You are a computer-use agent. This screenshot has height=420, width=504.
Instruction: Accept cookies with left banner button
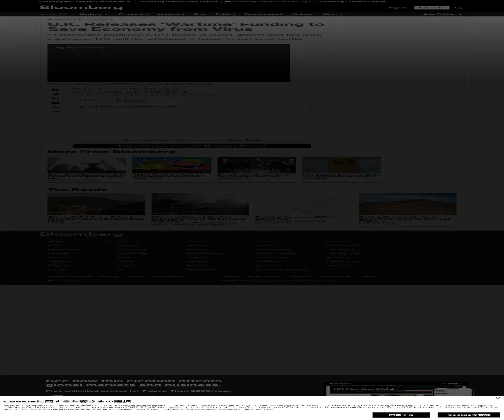(x=401, y=415)
